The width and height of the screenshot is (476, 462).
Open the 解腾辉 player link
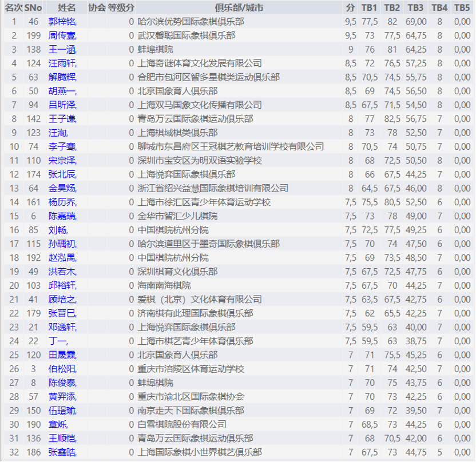pyautogui.click(x=62, y=77)
